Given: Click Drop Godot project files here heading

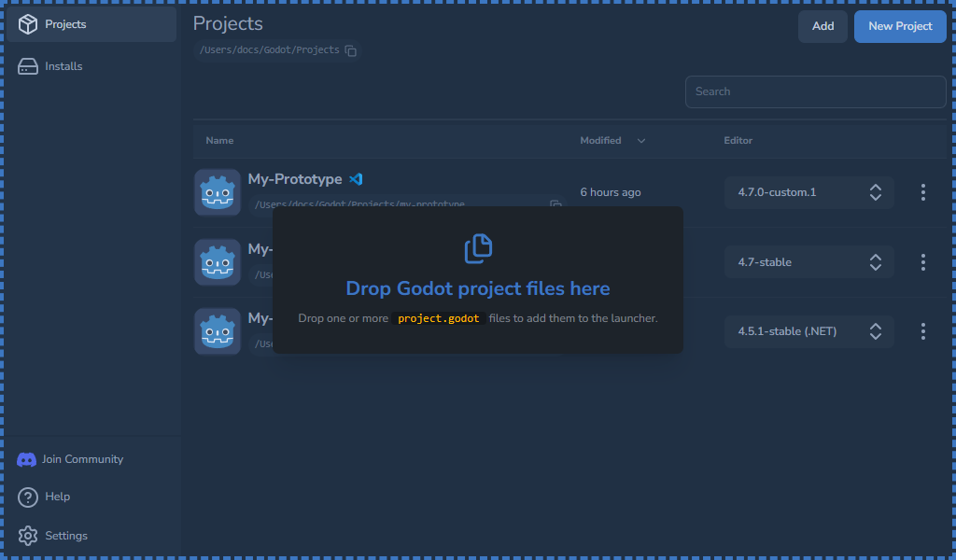Looking at the screenshot, I should (x=478, y=288).
